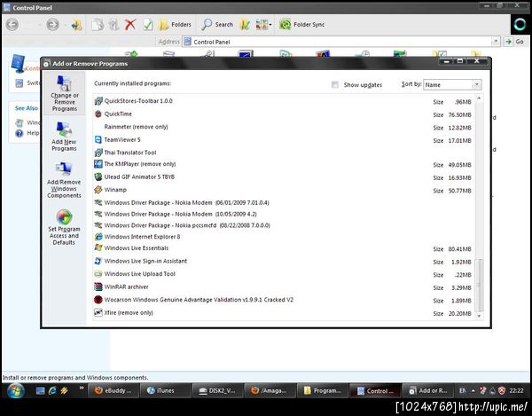532x416 pixels.
Task: Select Windows Live Essentials icon
Action: (98, 248)
